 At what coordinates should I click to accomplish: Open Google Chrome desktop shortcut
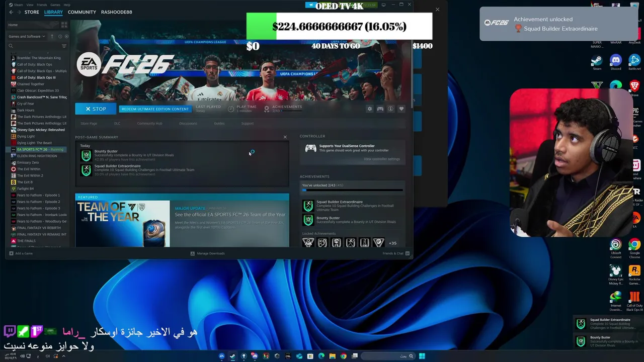634,248
